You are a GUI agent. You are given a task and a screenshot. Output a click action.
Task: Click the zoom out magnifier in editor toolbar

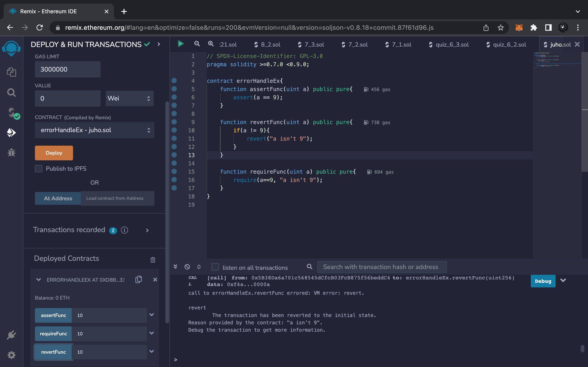pyautogui.click(x=197, y=44)
